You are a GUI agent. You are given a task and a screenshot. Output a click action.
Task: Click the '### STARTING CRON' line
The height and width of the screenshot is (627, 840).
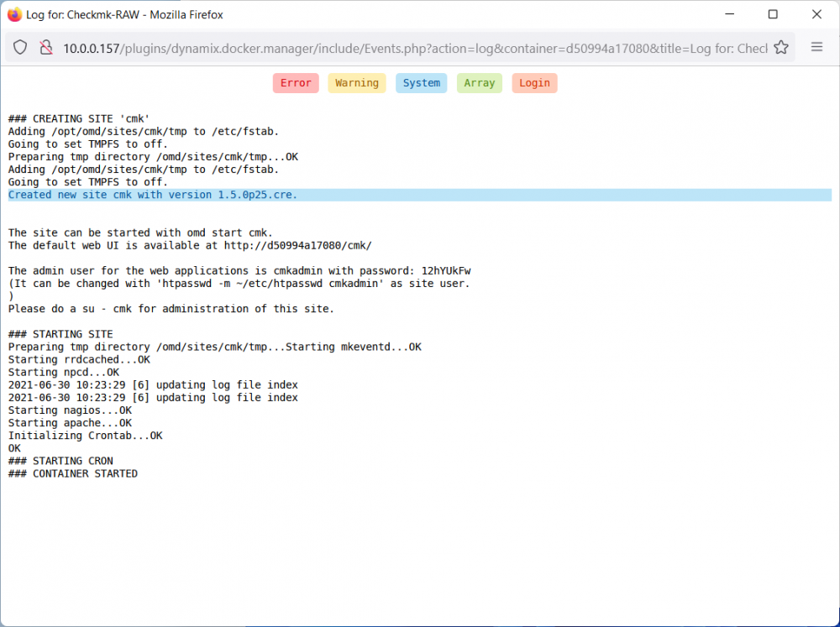click(x=60, y=461)
